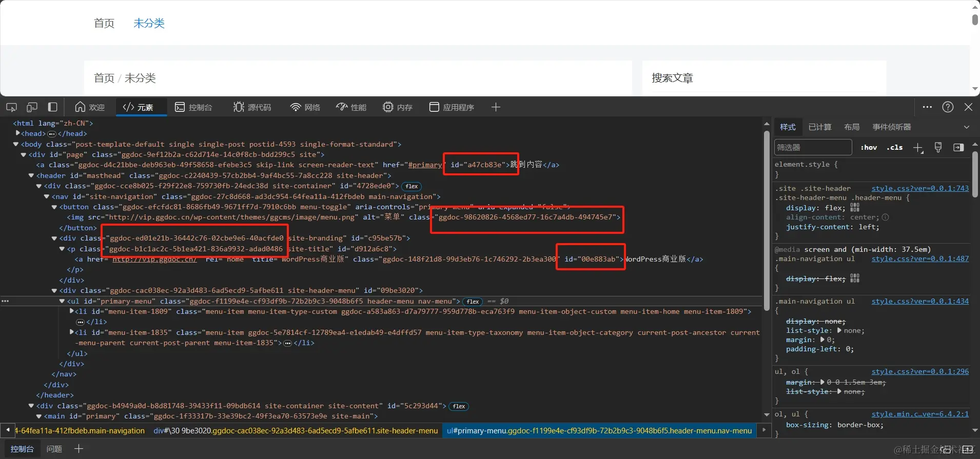Open the DevTools help question-mark icon
The image size is (980, 459).
click(x=948, y=107)
